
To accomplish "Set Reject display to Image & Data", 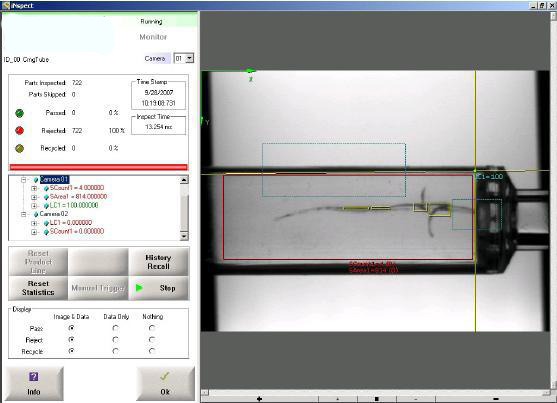I will tap(71, 340).
